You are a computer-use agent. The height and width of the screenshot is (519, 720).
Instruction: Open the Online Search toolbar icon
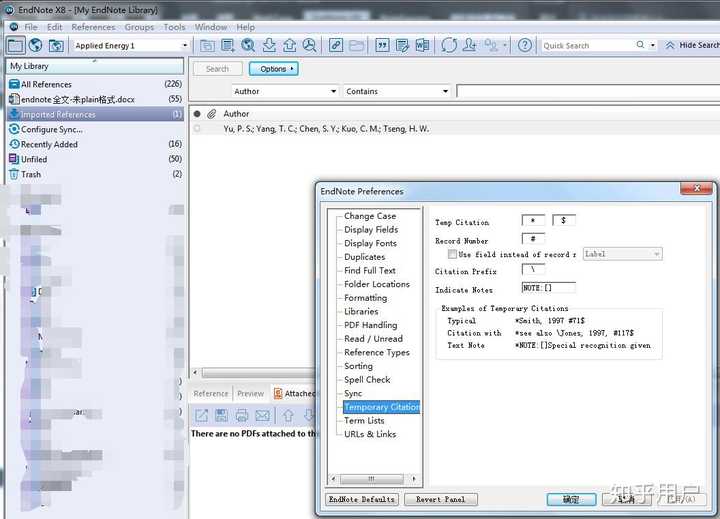tap(248, 45)
